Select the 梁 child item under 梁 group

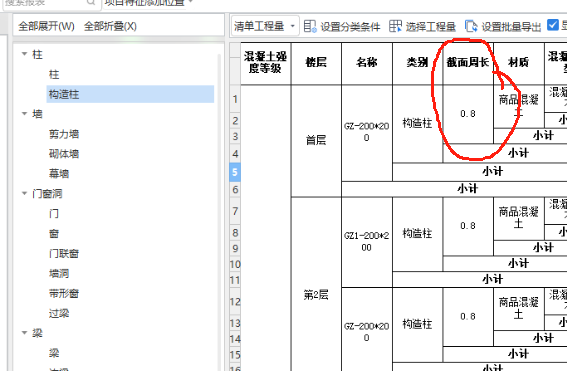point(54,353)
